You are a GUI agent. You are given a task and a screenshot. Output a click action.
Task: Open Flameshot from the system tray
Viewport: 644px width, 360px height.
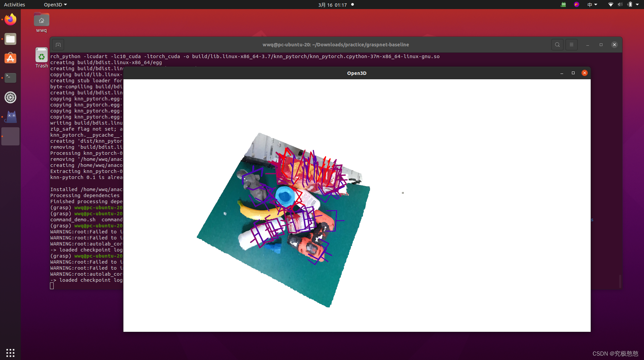tap(577, 5)
